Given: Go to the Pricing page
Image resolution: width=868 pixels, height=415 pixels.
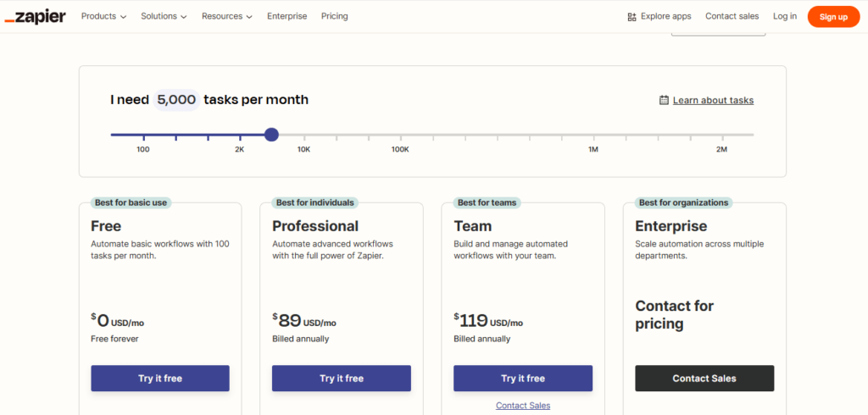Looking at the screenshot, I should click(x=334, y=17).
